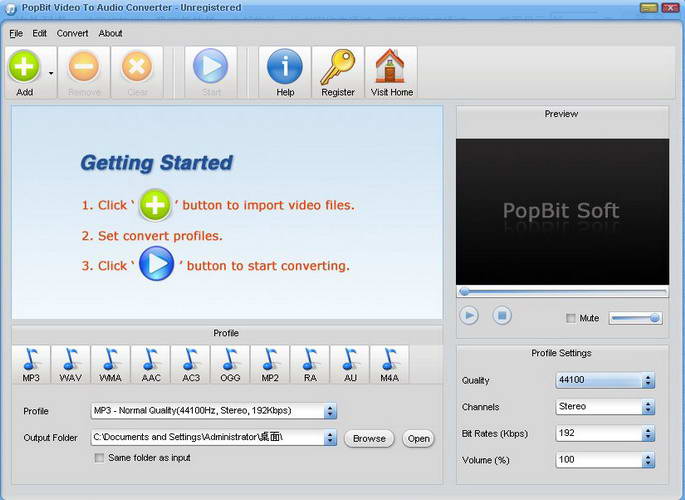The image size is (685, 500).
Task: Open the File menu
Action: 16,34
